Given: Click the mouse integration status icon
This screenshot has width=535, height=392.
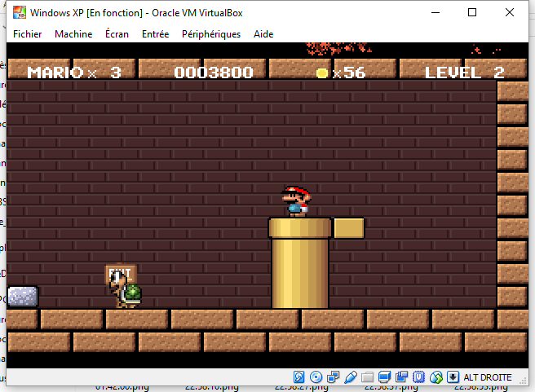Looking at the screenshot, I should (436, 377).
